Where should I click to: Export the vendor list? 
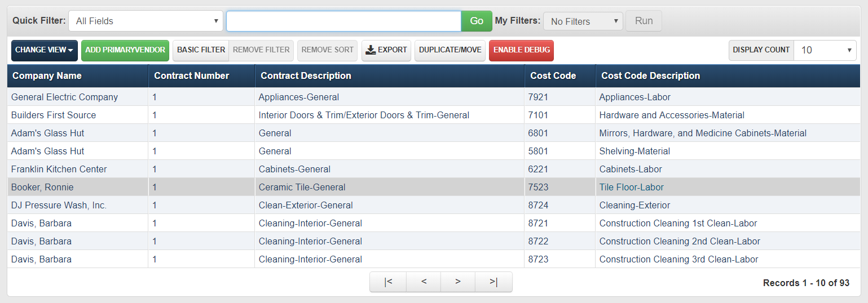(386, 50)
